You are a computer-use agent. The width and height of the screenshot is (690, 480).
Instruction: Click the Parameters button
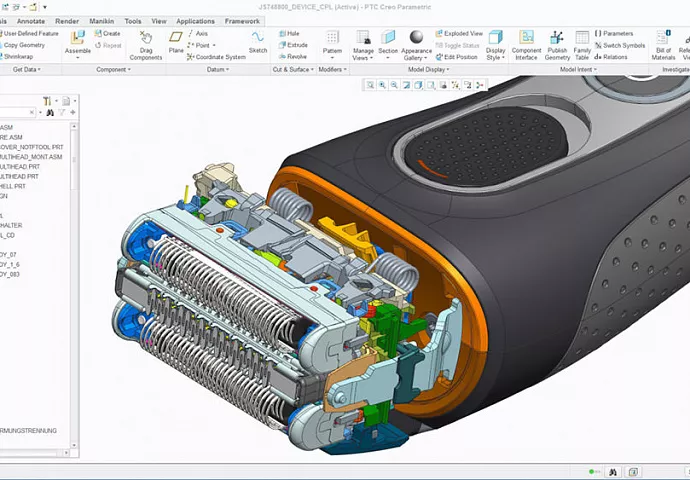tap(613, 33)
